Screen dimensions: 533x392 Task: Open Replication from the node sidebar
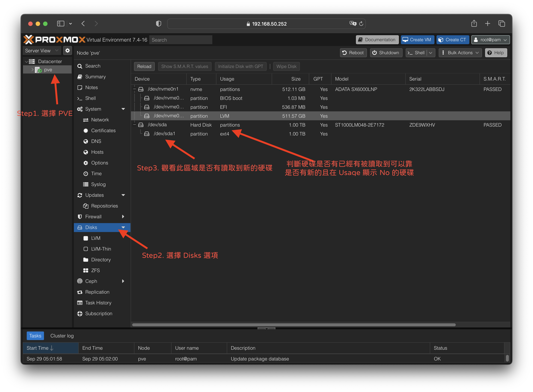[97, 292]
